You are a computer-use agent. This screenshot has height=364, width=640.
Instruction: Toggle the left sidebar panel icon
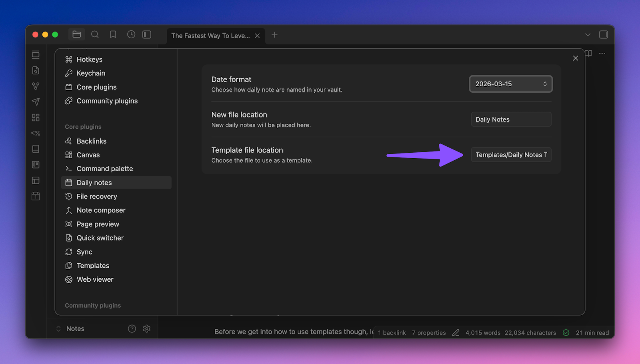147,35
